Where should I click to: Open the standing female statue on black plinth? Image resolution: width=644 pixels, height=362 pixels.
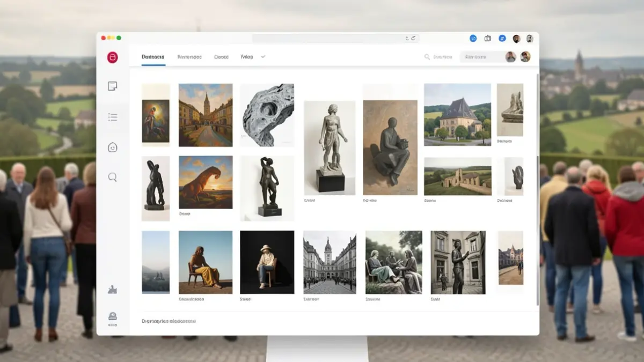pos(330,147)
